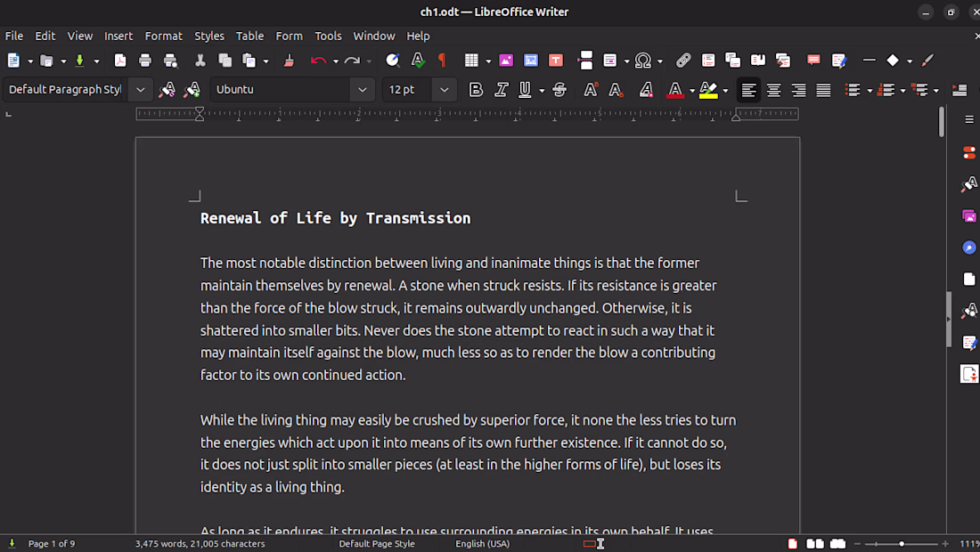Toggle italic formatting
Viewport: 980px width, 552px height.
click(x=501, y=90)
